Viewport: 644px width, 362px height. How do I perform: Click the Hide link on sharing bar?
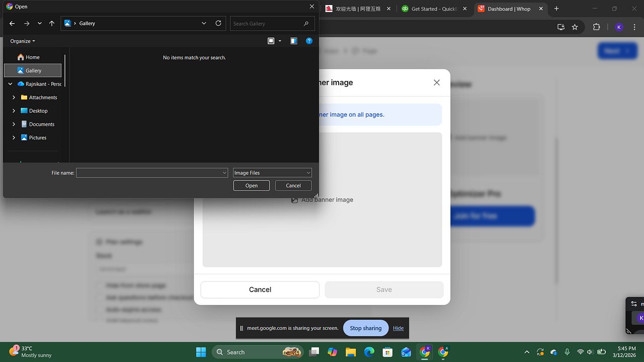pyautogui.click(x=398, y=328)
